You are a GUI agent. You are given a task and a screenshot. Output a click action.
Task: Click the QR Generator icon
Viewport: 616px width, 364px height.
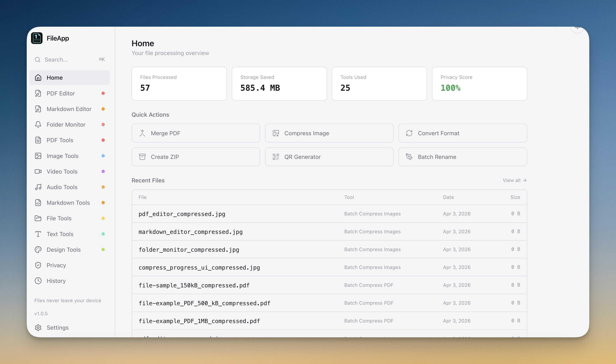point(276,157)
